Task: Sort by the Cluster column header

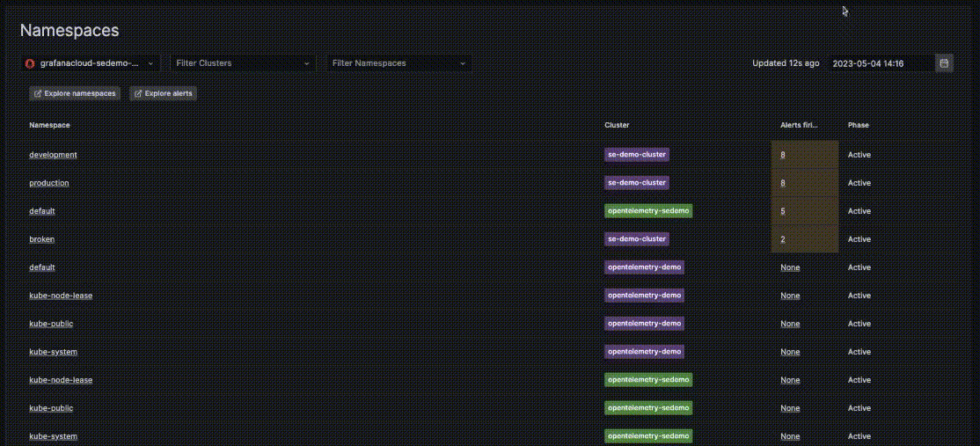Action: [617, 125]
